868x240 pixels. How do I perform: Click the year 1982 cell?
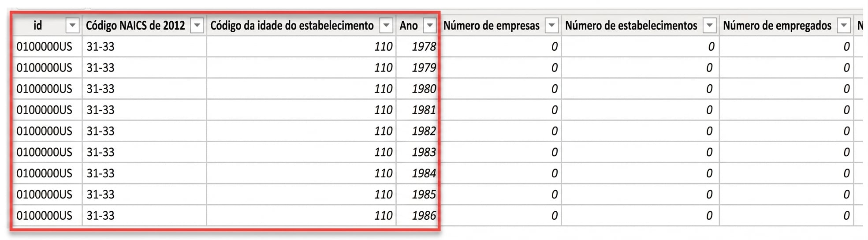(x=417, y=131)
